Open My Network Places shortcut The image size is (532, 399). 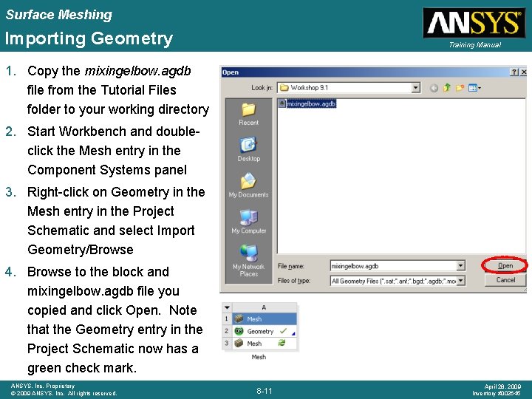pos(248,261)
